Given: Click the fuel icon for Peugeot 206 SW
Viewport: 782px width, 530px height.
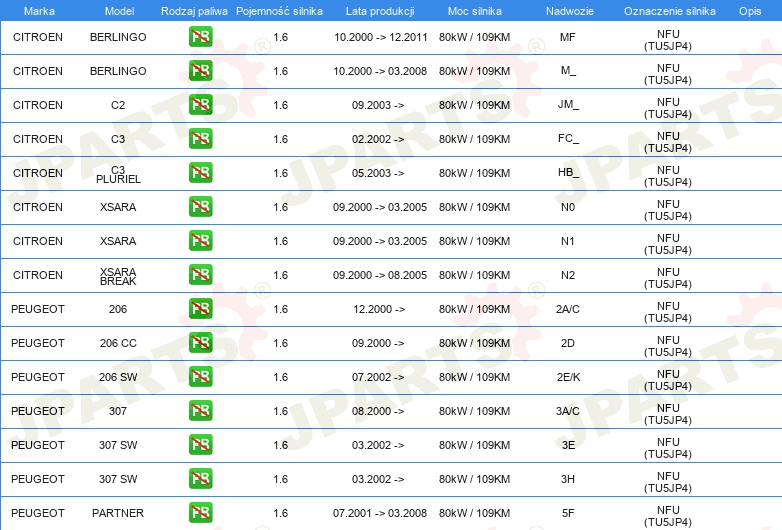Looking at the screenshot, I should point(200,376).
